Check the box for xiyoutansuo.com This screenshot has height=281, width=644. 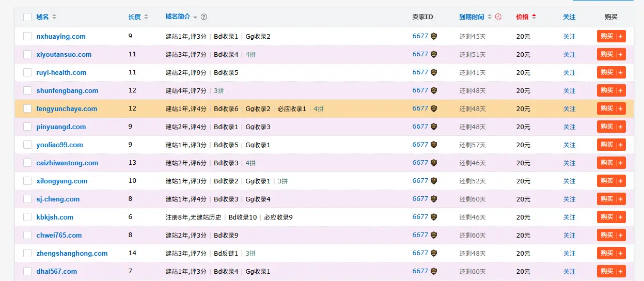pos(27,54)
